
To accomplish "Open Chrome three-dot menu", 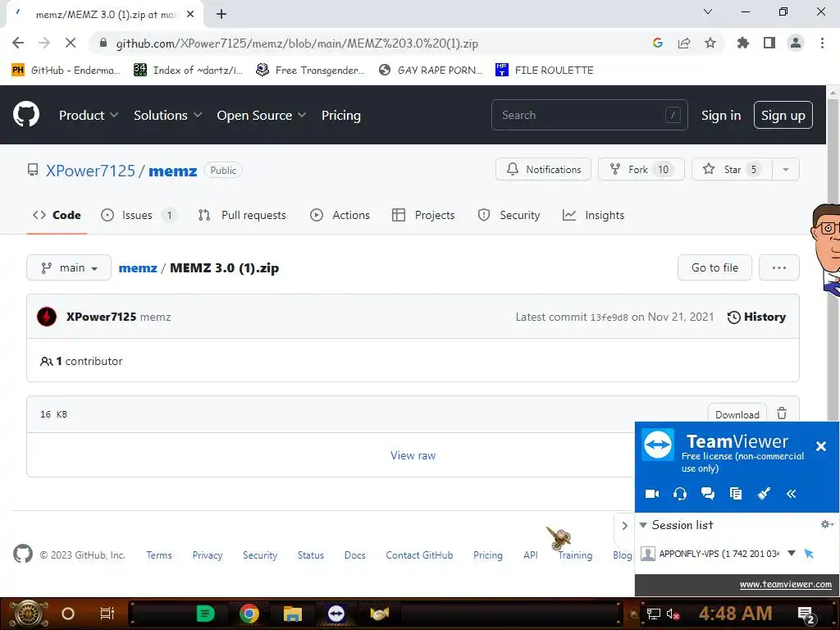I will pyautogui.click(x=822, y=43).
